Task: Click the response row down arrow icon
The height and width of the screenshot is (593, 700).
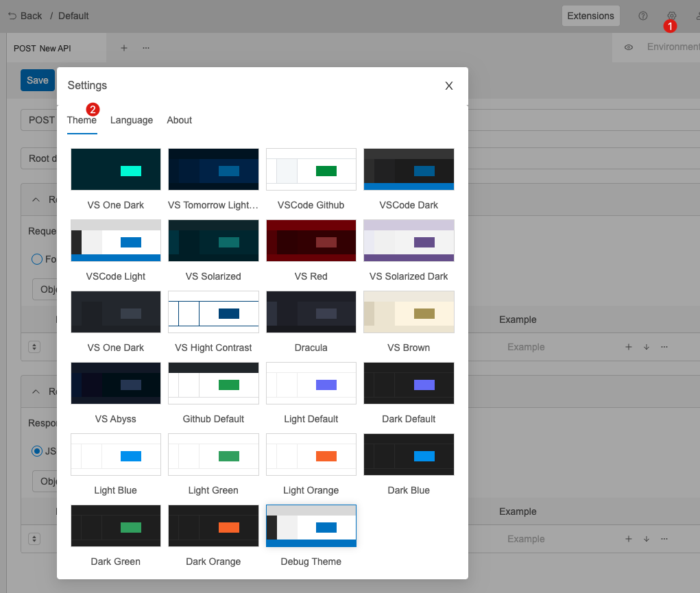Action: click(x=647, y=539)
